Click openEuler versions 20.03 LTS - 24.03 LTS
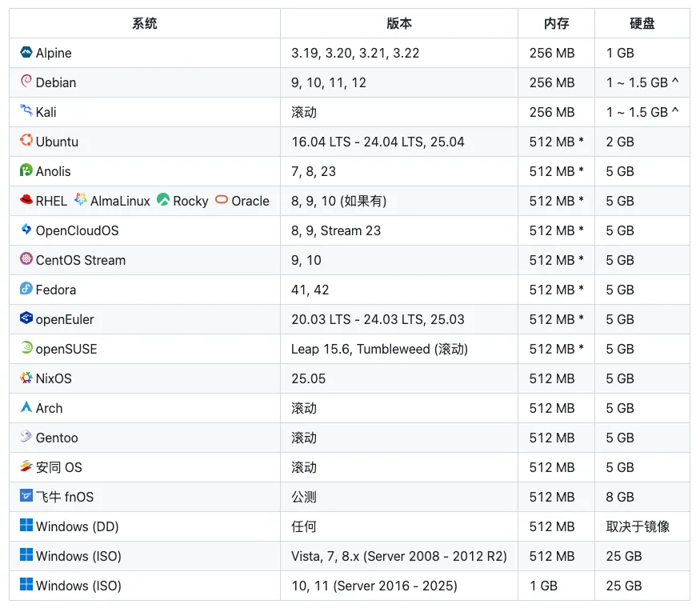 [x=378, y=320]
